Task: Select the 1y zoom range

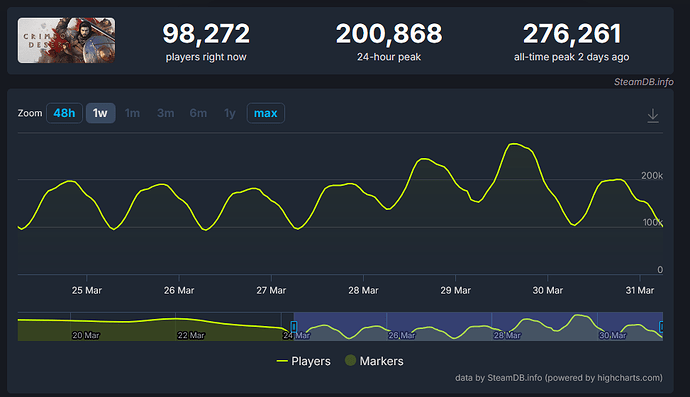Action: (x=229, y=113)
